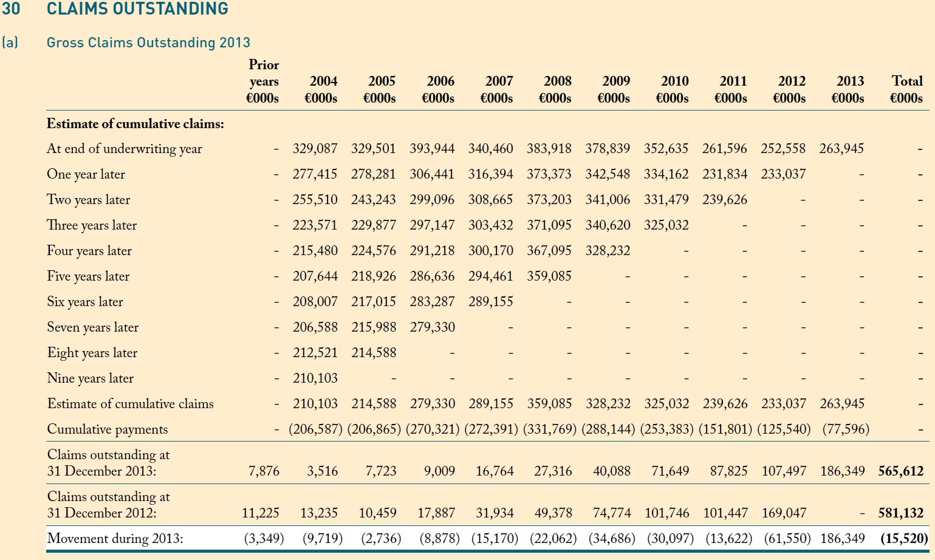
Task: Select the 7,876 prior years claims value
Action: tap(264, 471)
